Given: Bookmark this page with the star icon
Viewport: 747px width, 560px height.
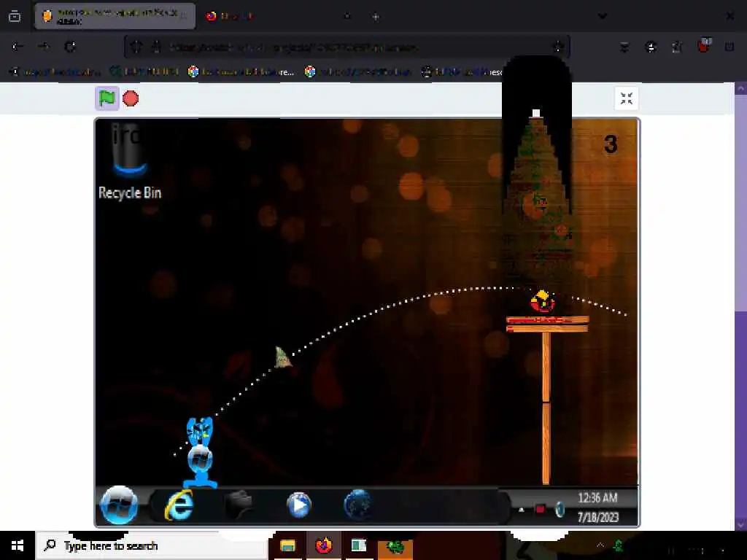Looking at the screenshot, I should (x=558, y=47).
